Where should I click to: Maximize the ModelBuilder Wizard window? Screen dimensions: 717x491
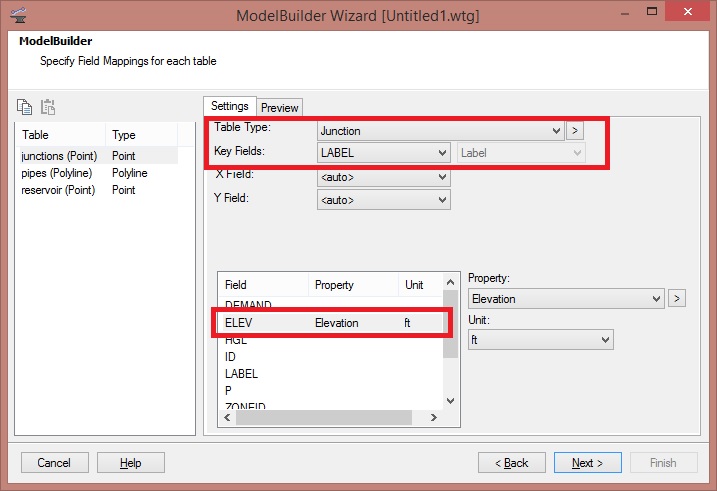tap(652, 11)
